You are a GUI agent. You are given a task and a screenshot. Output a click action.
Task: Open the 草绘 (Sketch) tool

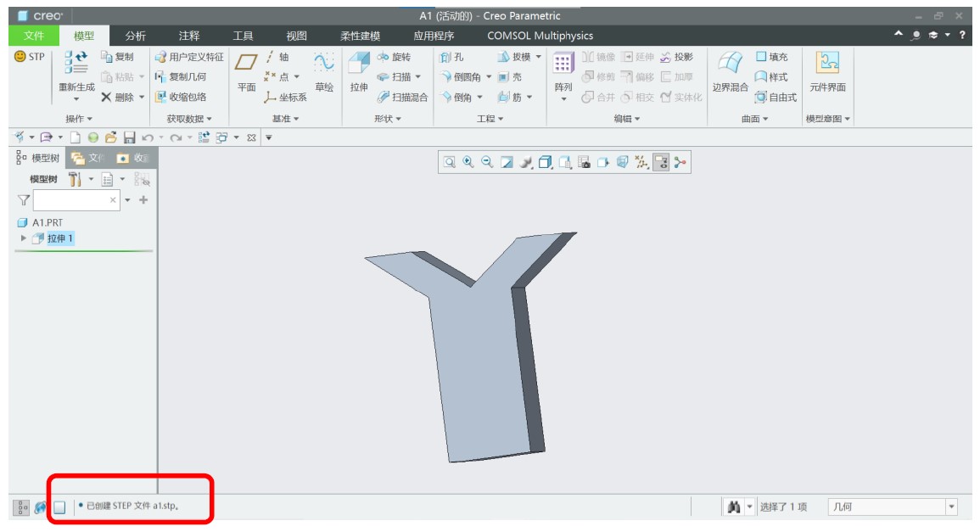coord(324,72)
